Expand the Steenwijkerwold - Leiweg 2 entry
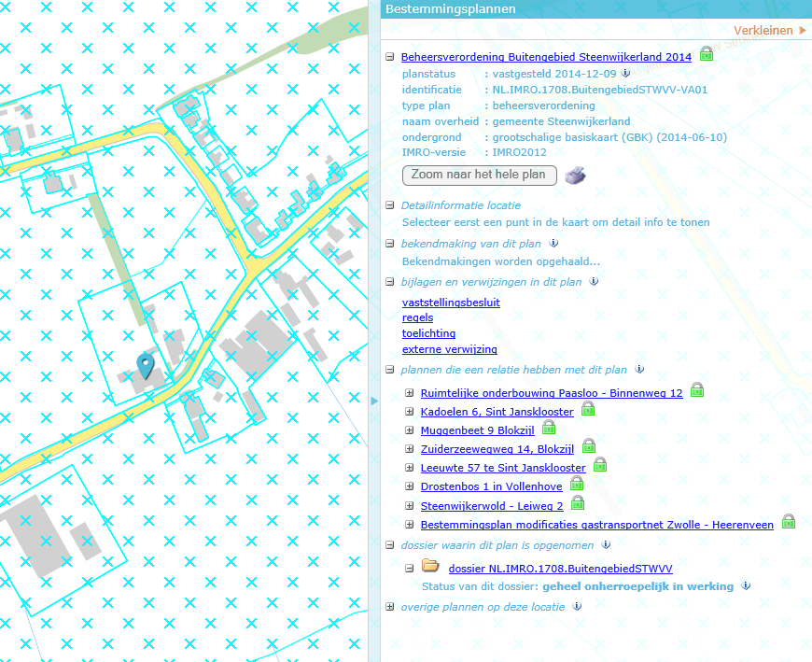 click(409, 505)
